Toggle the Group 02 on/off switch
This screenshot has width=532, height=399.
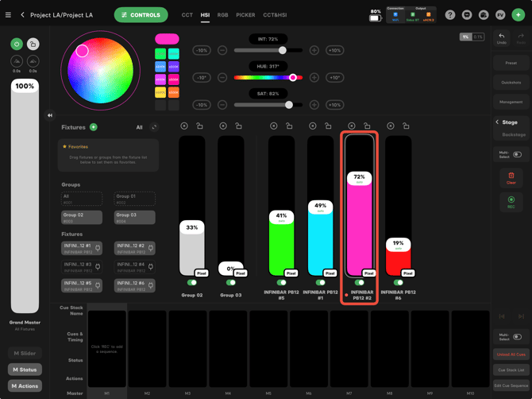point(191,282)
